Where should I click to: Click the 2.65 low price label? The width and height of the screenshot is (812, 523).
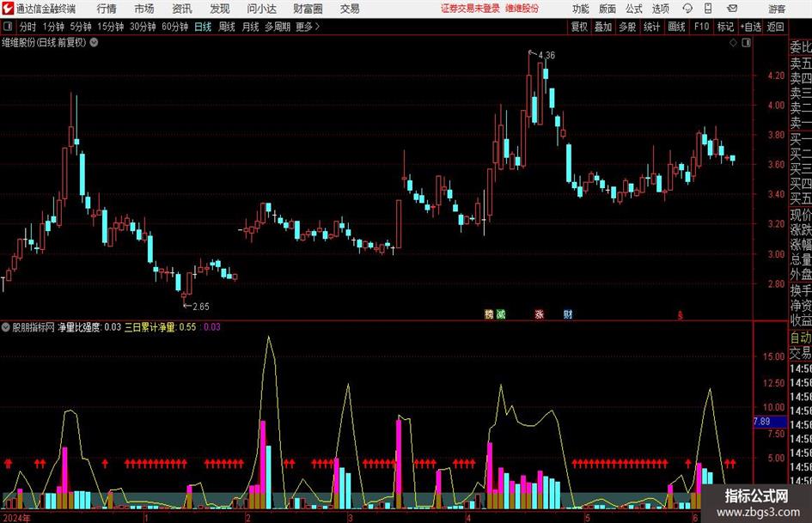(x=201, y=307)
